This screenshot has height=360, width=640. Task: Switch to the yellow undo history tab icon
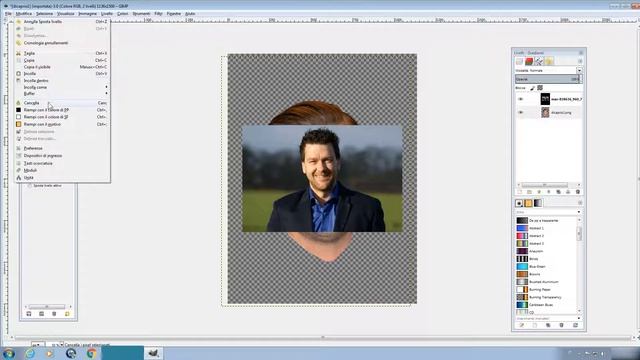[x=549, y=61]
